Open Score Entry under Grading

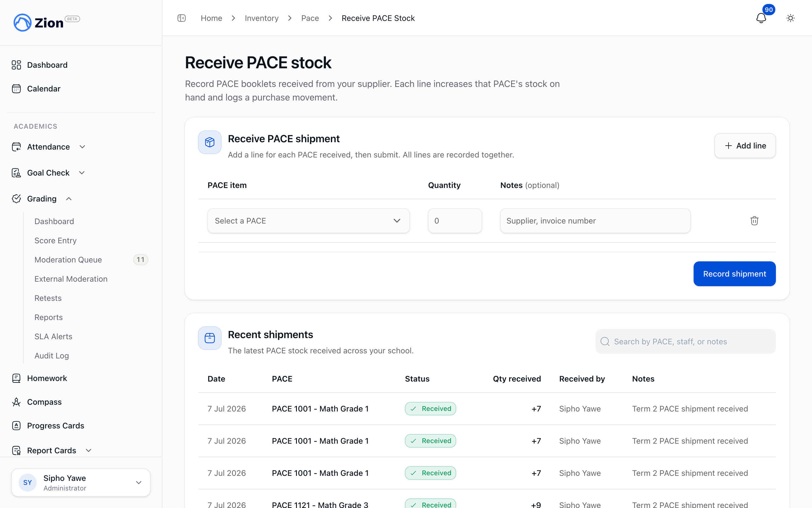(56, 240)
